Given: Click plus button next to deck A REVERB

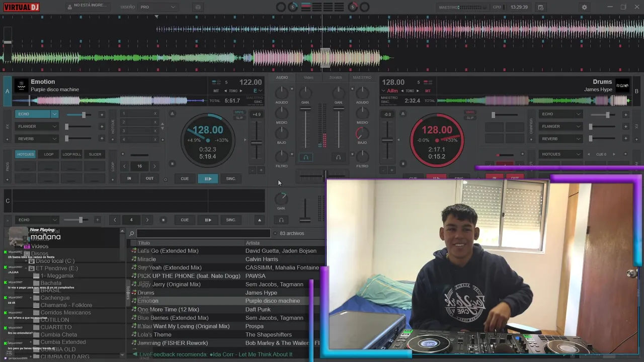Looking at the screenshot, I should (102, 139).
